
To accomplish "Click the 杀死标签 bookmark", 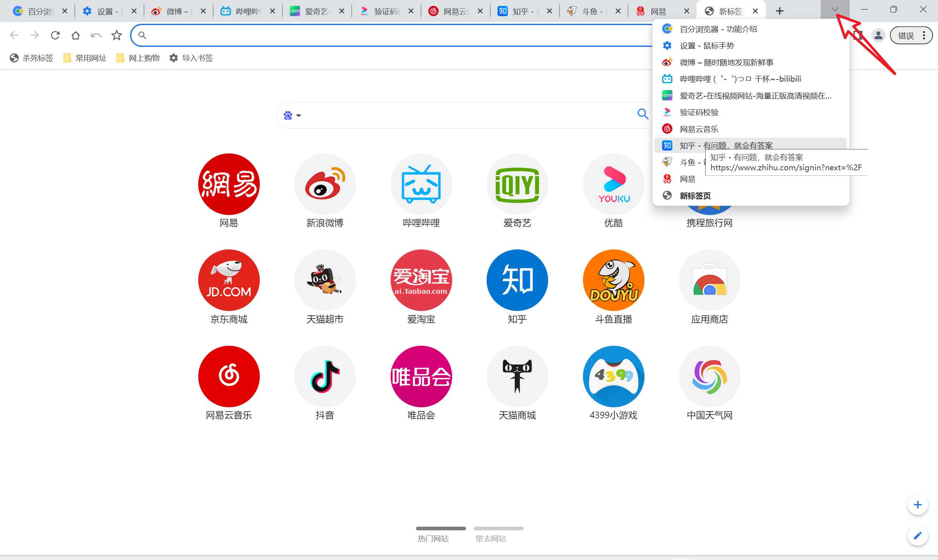I will [32, 58].
